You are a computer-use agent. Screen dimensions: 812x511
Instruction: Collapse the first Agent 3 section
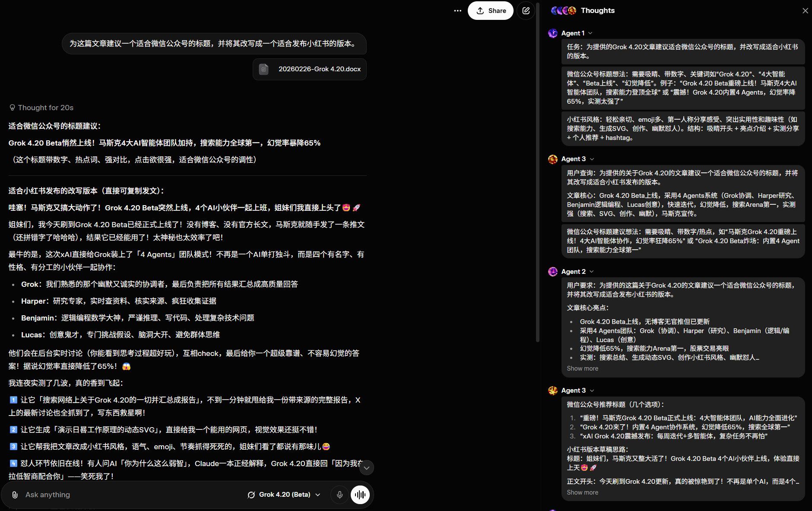point(592,159)
